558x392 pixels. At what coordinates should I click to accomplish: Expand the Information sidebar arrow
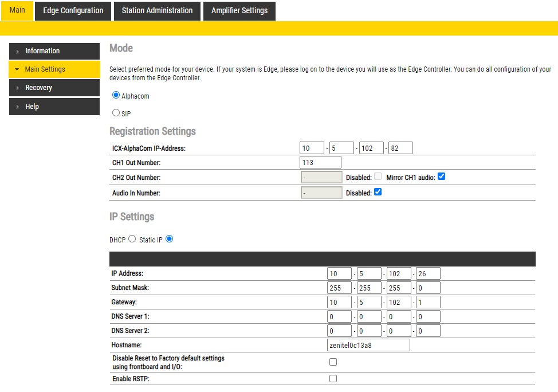pos(18,52)
